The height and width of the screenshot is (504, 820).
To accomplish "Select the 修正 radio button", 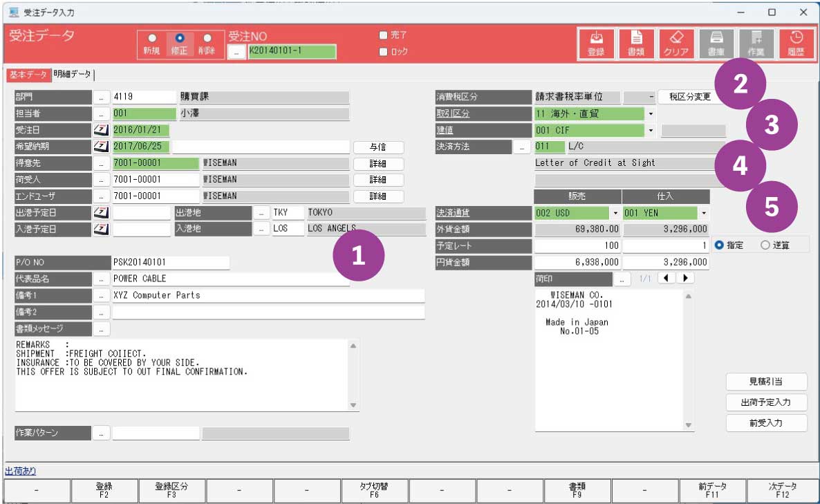I will coord(179,38).
